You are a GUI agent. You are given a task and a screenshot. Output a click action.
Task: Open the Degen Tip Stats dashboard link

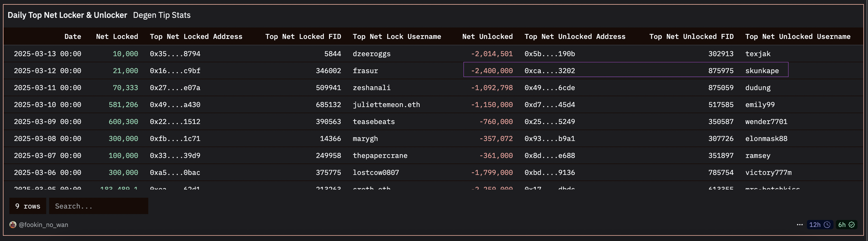(162, 15)
